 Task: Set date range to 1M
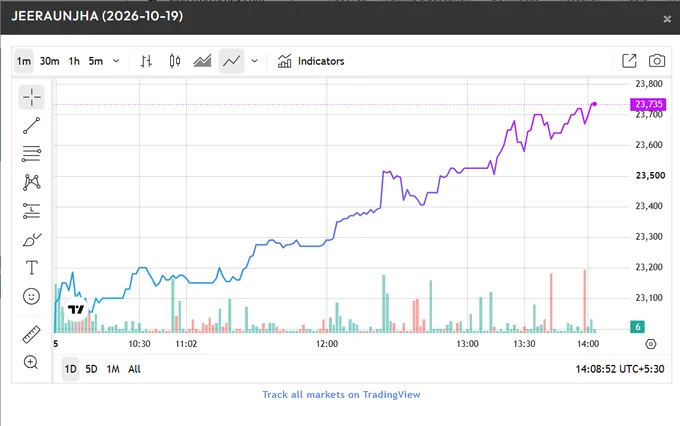(x=113, y=369)
